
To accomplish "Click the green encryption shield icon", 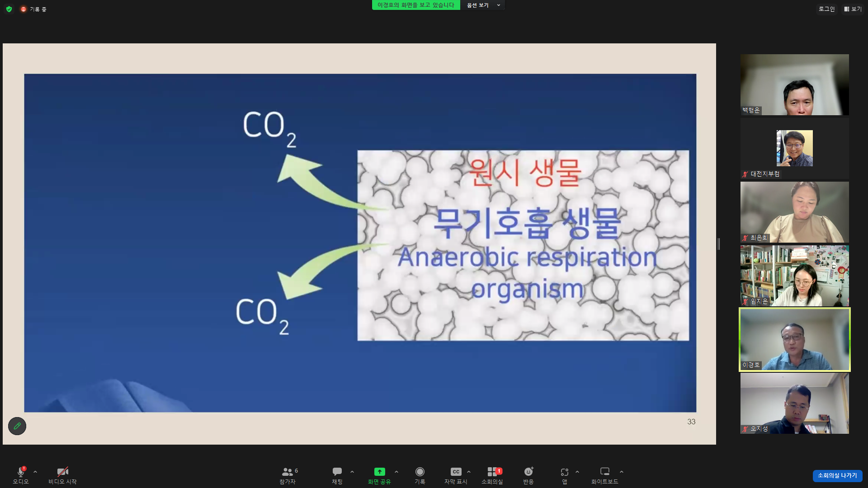I will pos(9,9).
